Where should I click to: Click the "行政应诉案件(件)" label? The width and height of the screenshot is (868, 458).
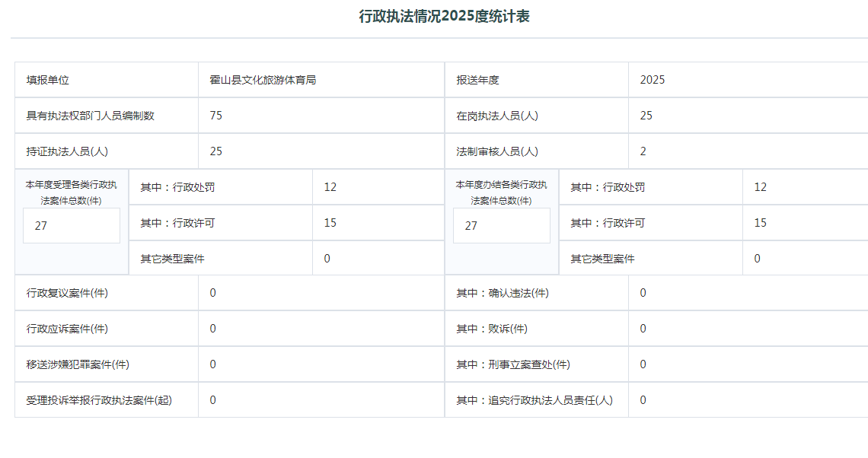coord(67,329)
